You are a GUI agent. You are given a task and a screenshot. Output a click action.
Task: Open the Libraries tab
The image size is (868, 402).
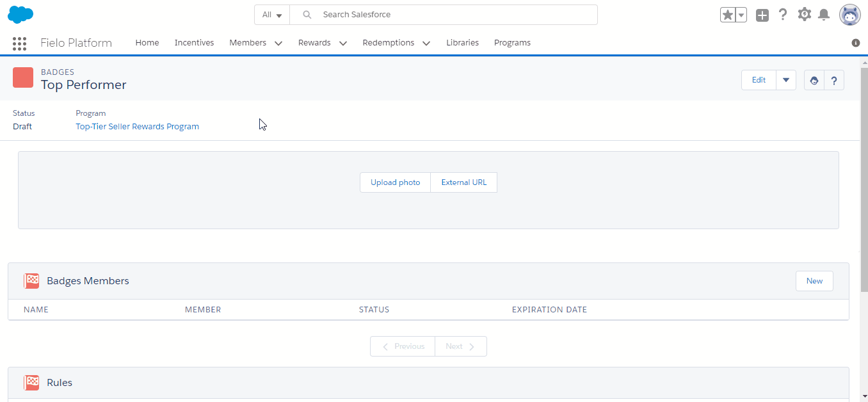click(x=463, y=43)
